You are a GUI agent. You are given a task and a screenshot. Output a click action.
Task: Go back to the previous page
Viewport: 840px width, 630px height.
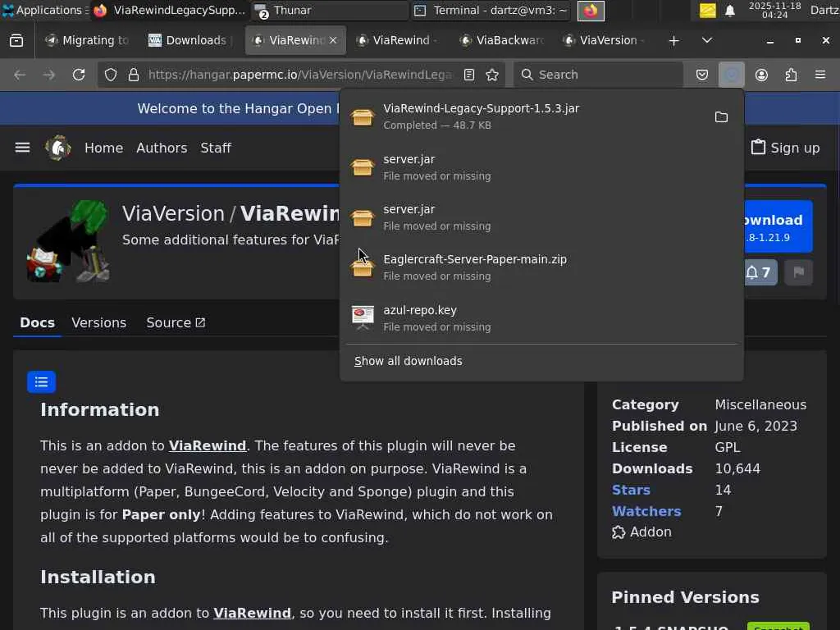click(20, 75)
